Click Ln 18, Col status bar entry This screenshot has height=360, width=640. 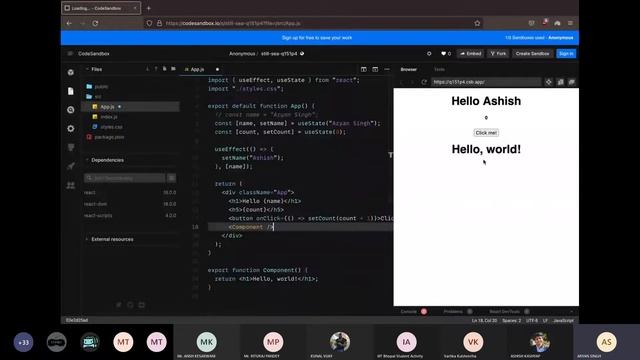484,320
